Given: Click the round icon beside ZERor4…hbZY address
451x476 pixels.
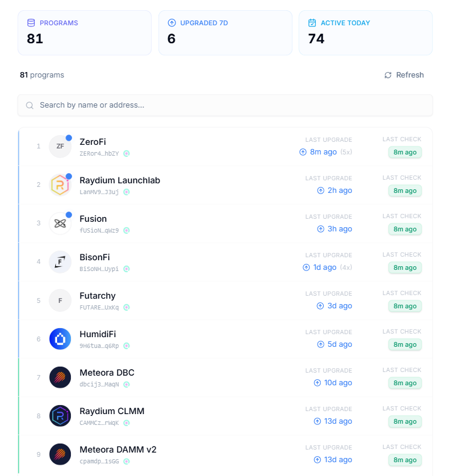Looking at the screenshot, I should pyautogui.click(x=127, y=154).
